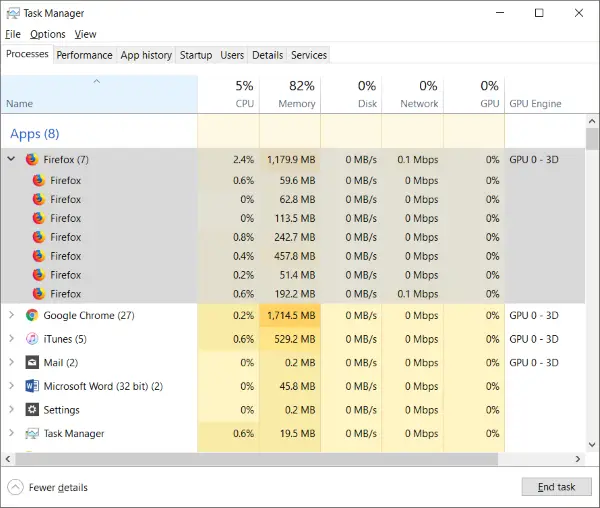Screen dimensions: 600x508
Task: Click the vertical scrollbar down arrow
Action: point(592,444)
